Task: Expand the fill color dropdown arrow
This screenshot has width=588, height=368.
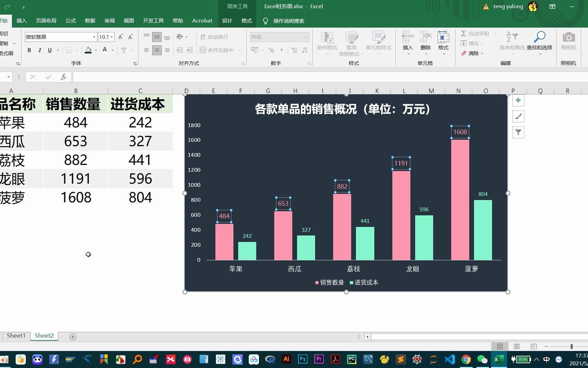Action: click(96, 50)
